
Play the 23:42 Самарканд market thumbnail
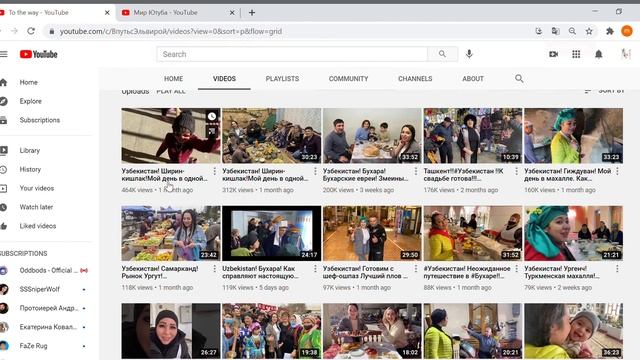pyautogui.click(x=171, y=233)
